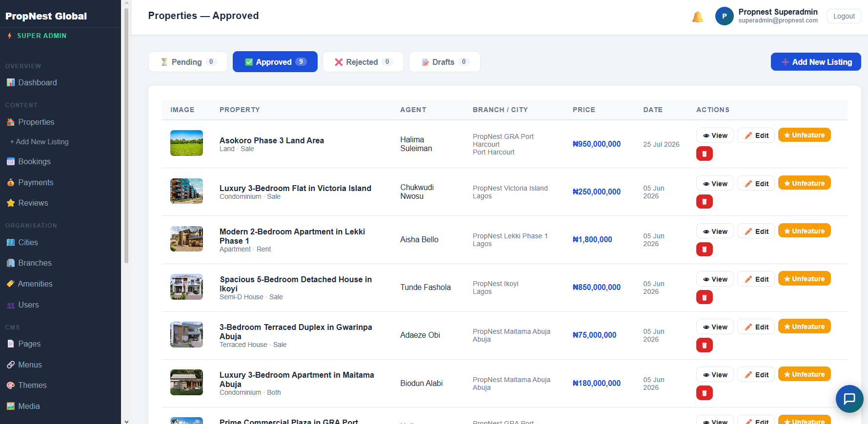This screenshot has width=868, height=424.
Task: Switch to the Rejected tab
Action: [363, 62]
